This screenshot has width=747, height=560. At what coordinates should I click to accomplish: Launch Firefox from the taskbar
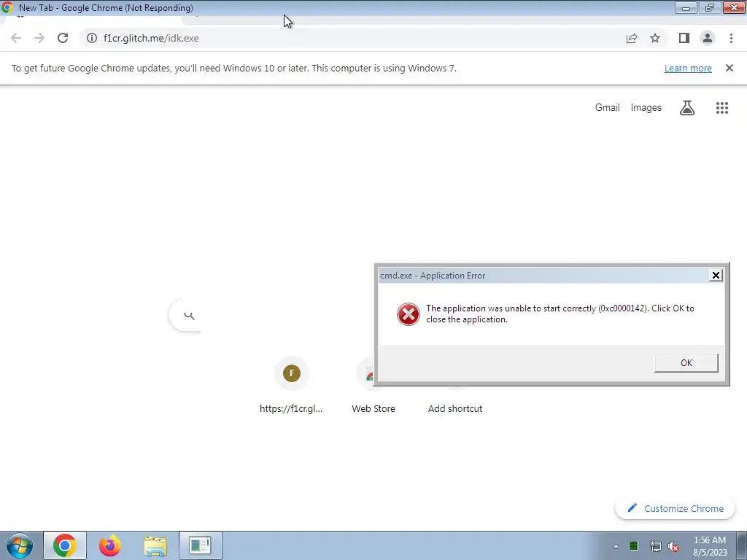pyautogui.click(x=109, y=545)
